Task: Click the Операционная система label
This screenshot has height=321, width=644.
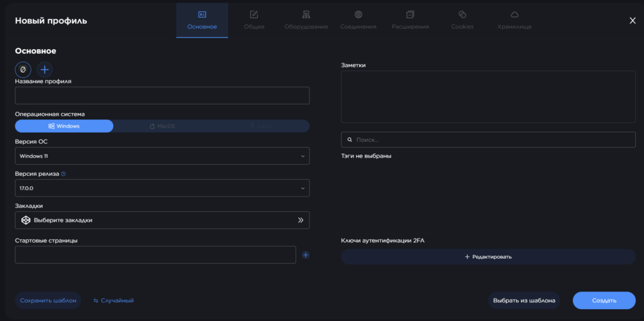Action: 50,114
